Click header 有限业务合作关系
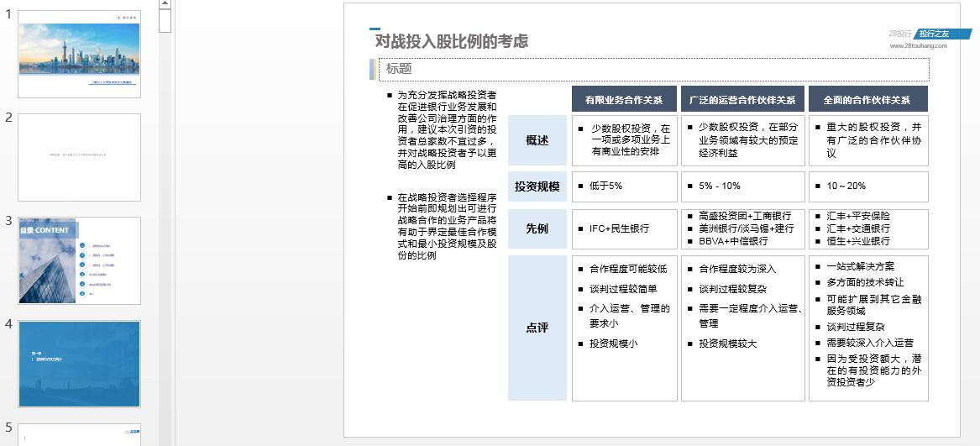 click(x=625, y=99)
